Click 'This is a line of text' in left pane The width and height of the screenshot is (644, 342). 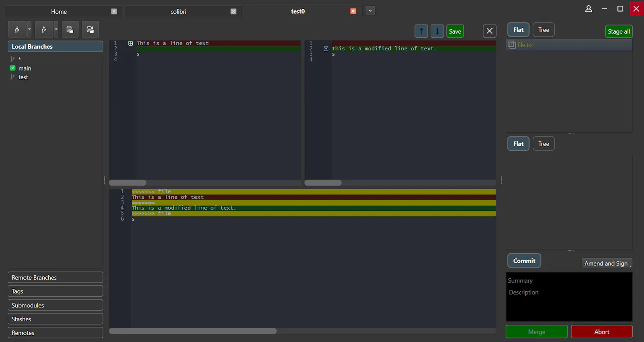click(x=173, y=43)
